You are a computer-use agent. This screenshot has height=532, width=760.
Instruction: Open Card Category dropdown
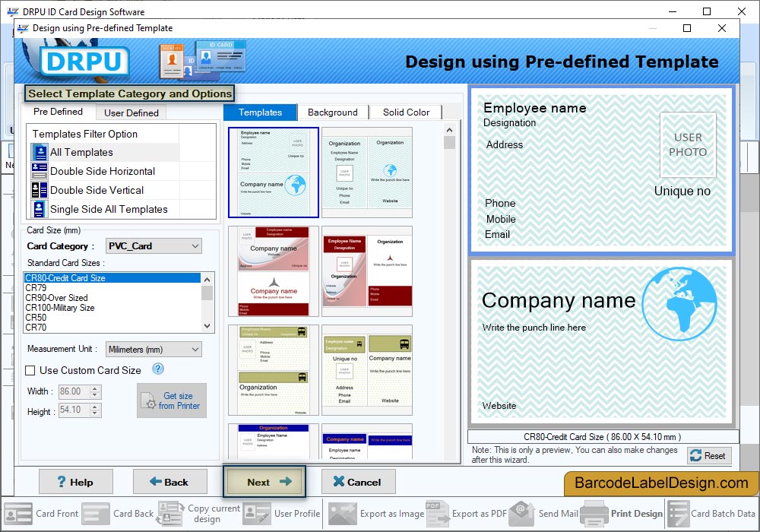[154, 246]
